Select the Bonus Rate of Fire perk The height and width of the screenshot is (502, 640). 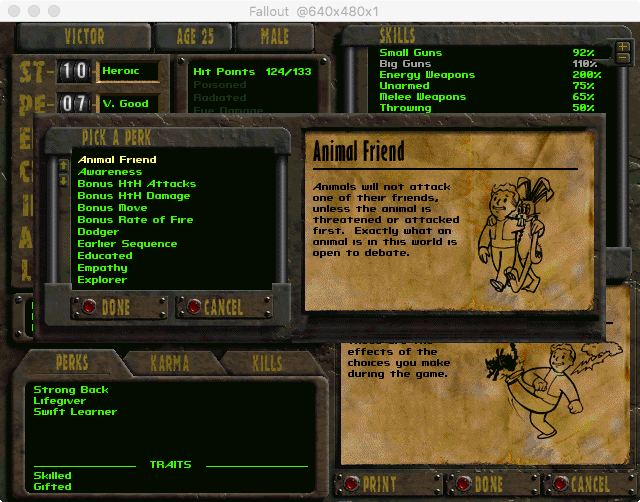tap(135, 220)
